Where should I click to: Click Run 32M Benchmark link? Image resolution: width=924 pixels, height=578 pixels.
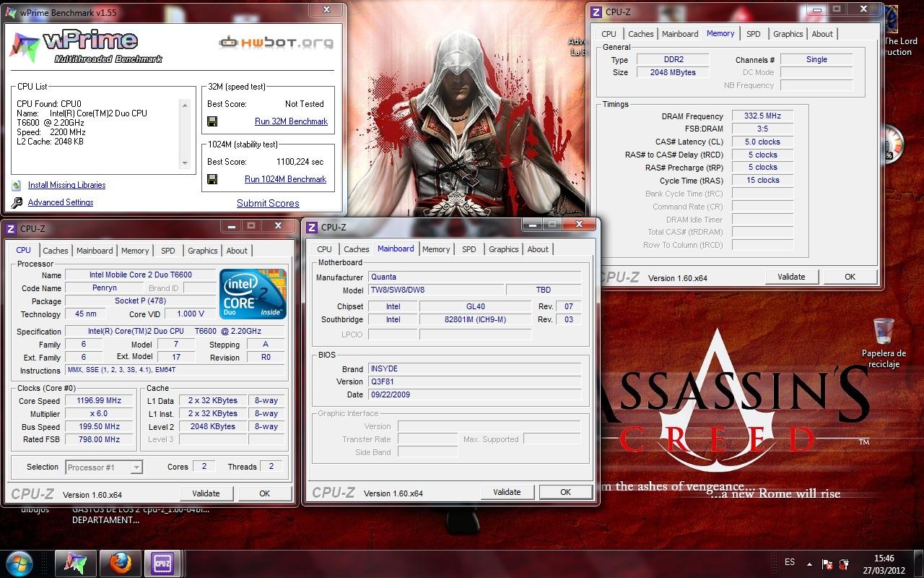click(x=291, y=121)
